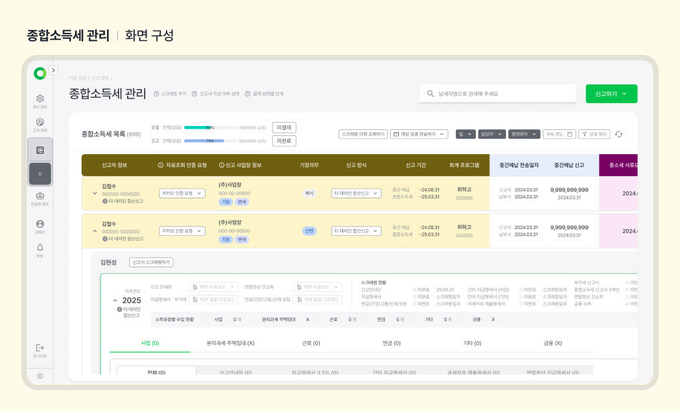
Task: Click the green circle logo in the sidebar
Action: (39, 73)
